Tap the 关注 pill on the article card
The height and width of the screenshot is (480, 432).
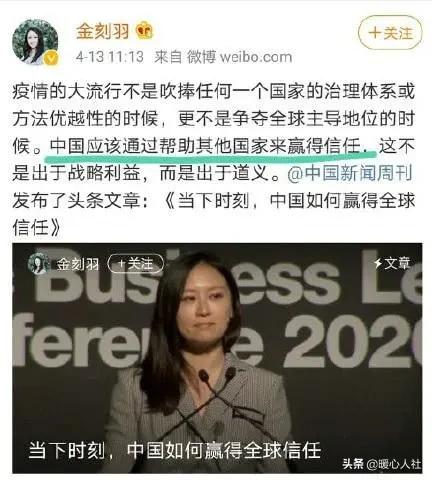coord(136,264)
